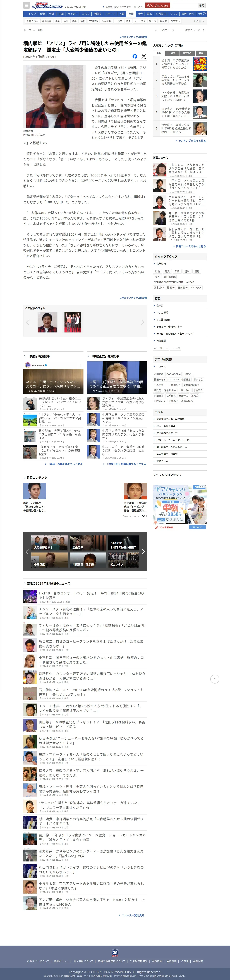Image resolution: width=230 pixels, height=980 pixels.
Task: Open 川村エミコ new news item
Action: 180,170
